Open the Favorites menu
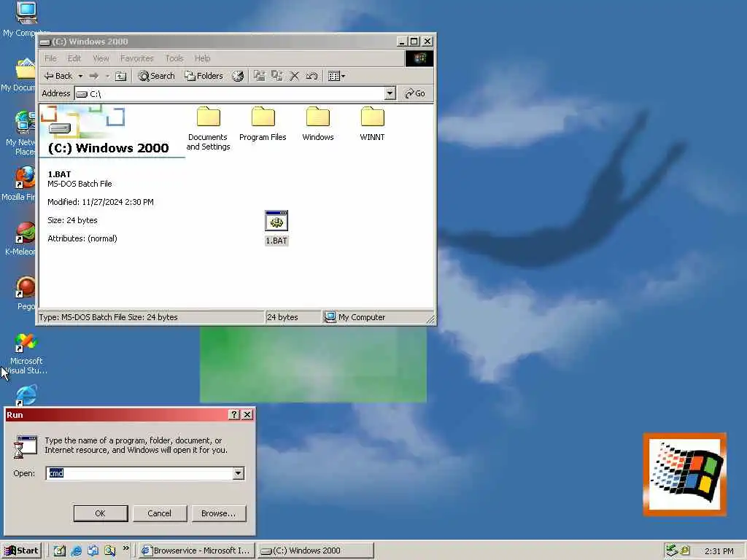Screen dimensions: 747x560 tap(136, 58)
